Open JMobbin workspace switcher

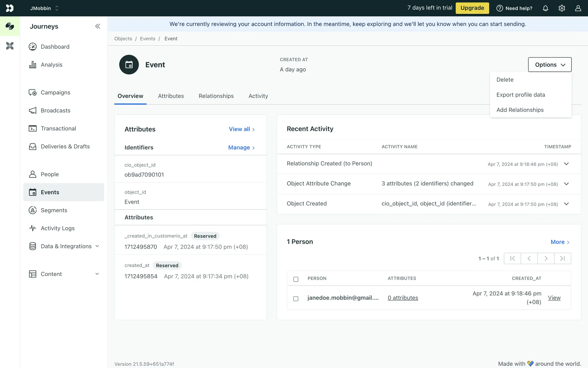click(x=44, y=8)
